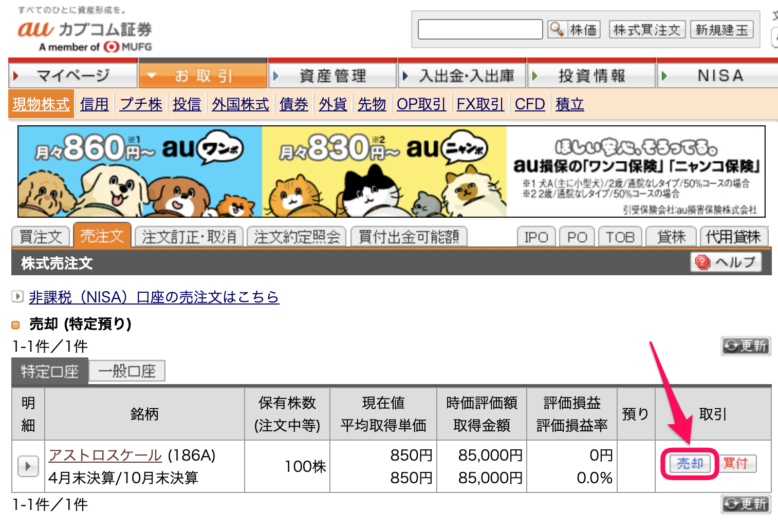
Task: Click the au ニャンコ cat insurance banner
Action: [x=384, y=172]
